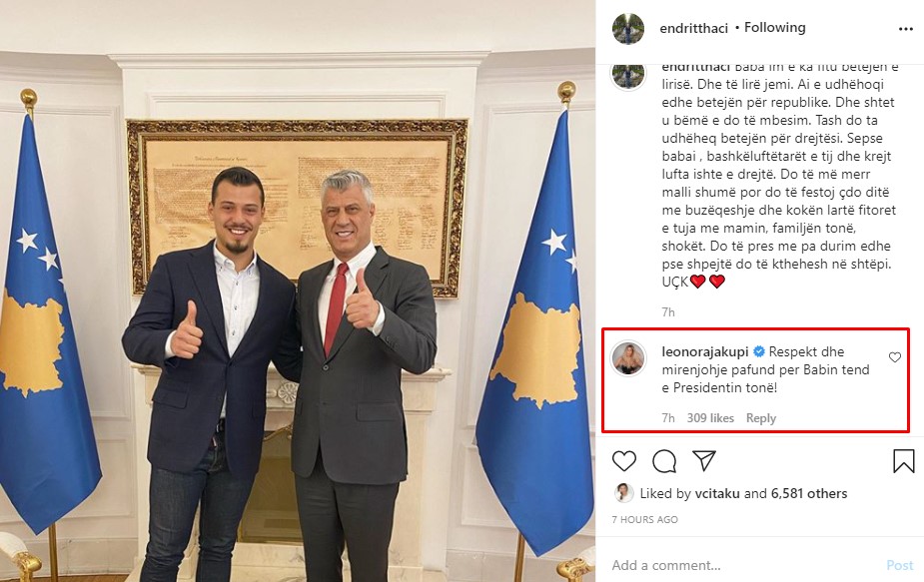Open endritthaci profile picture in the header
The image size is (924, 582).
[628, 28]
